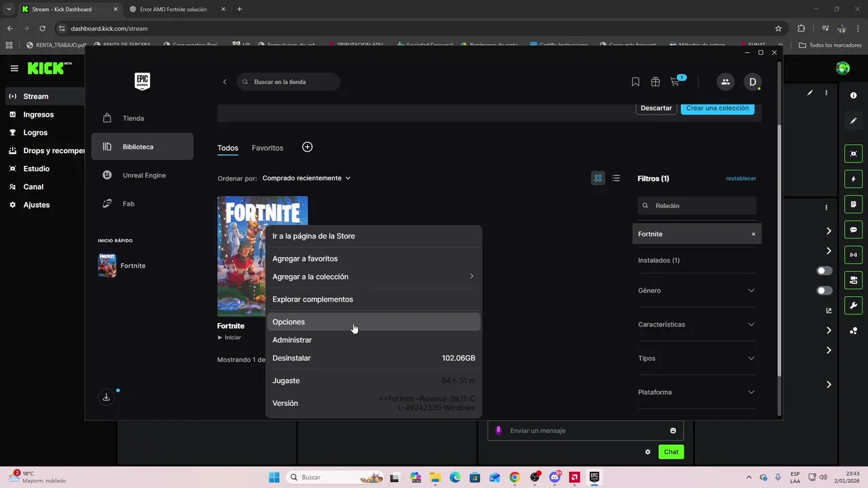Click the Buscar en la tienda search field
The width and height of the screenshot is (868, 488).
coord(288,82)
